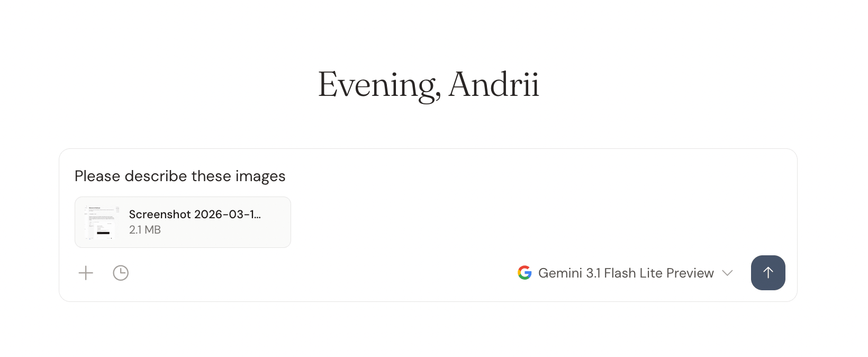Click the word "Evening" in the heading

pos(378,85)
